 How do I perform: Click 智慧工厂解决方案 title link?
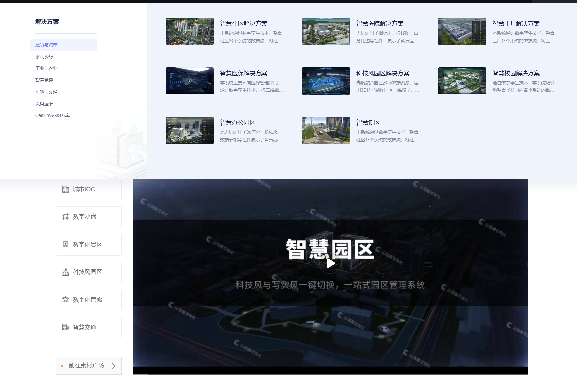click(x=516, y=24)
